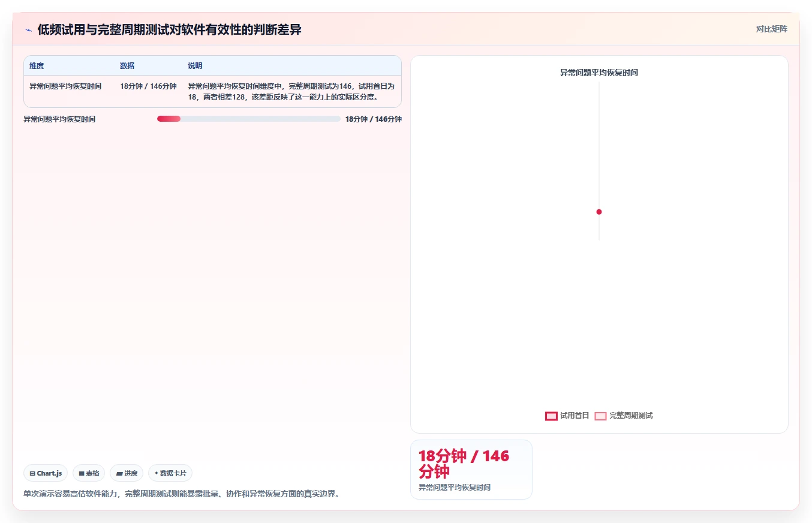Click the progress bar label 异常问题平均恢复时间

59,119
